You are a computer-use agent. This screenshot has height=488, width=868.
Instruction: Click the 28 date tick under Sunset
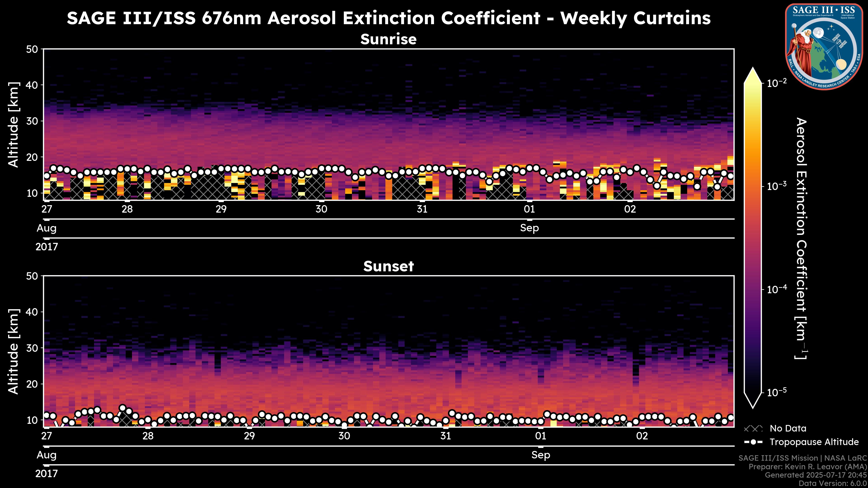[x=148, y=436]
